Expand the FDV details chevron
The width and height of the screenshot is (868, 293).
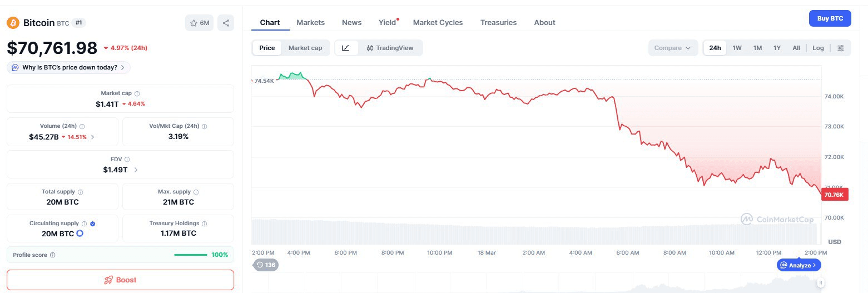tap(136, 170)
